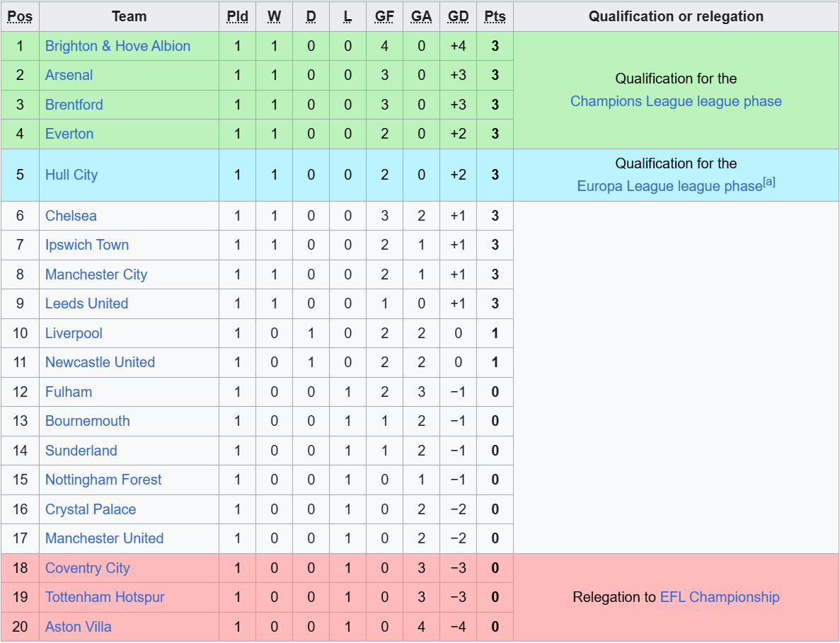Open the Ipswich Town link

tap(87, 245)
